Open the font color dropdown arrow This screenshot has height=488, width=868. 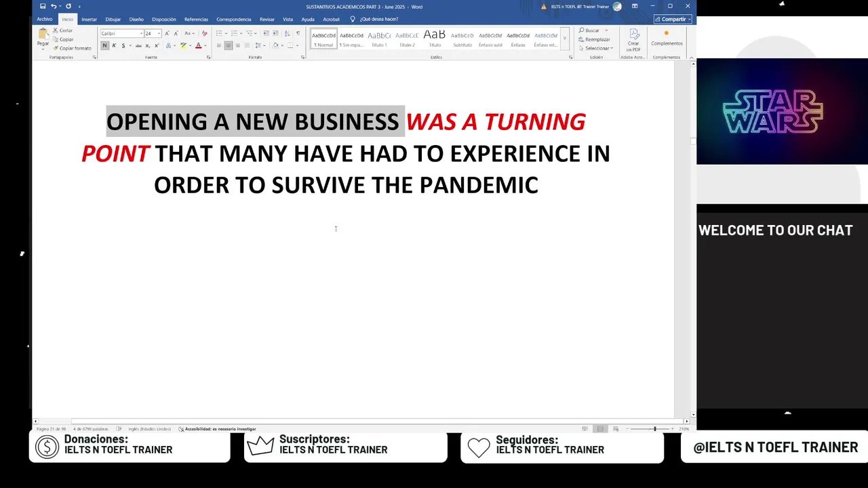click(204, 45)
